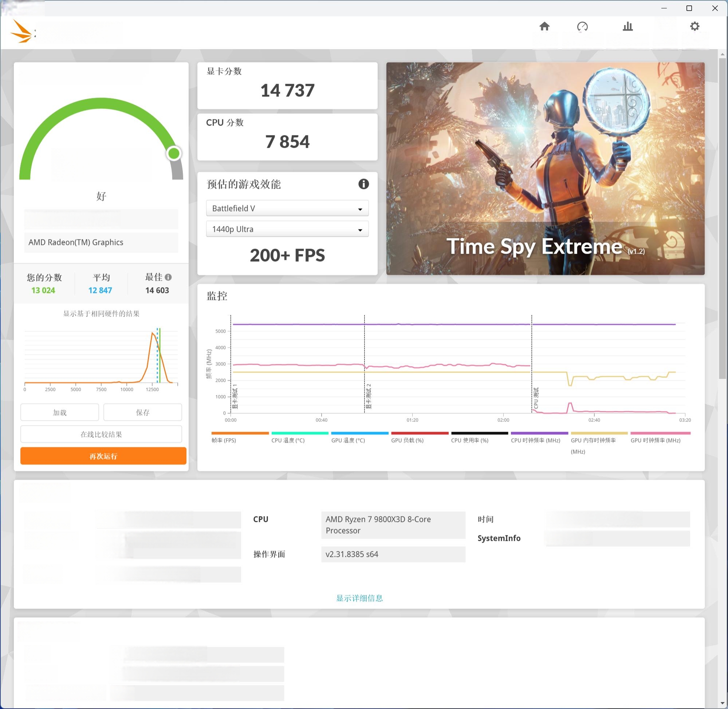Click the green score gauge indicator dot
The image size is (728, 709).
coord(174,153)
